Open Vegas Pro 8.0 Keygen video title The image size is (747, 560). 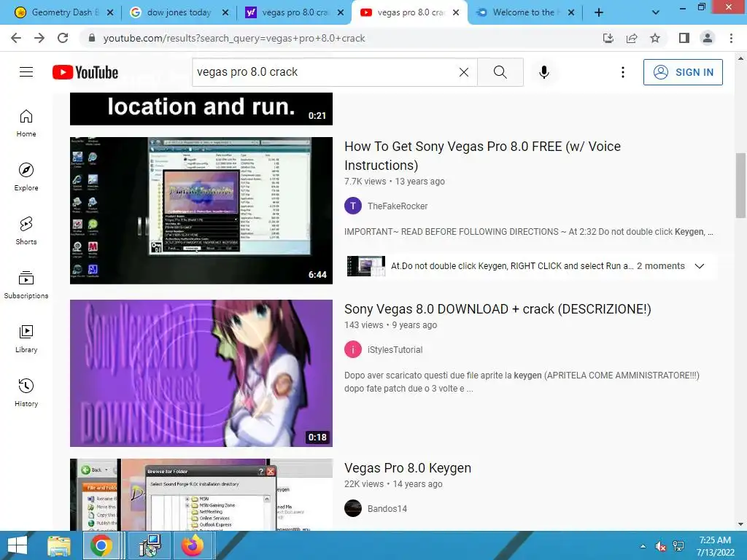pos(408,468)
